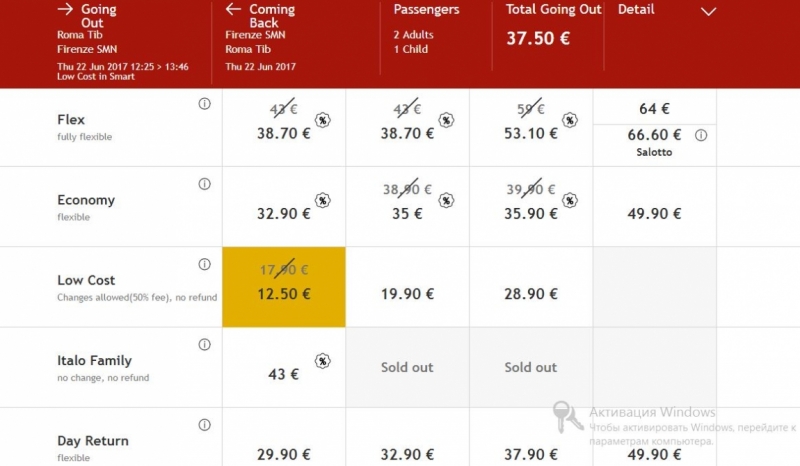Viewport: 800px width, 466px height.
Task: Open the Flex fare info icon
Action: [x=204, y=104]
